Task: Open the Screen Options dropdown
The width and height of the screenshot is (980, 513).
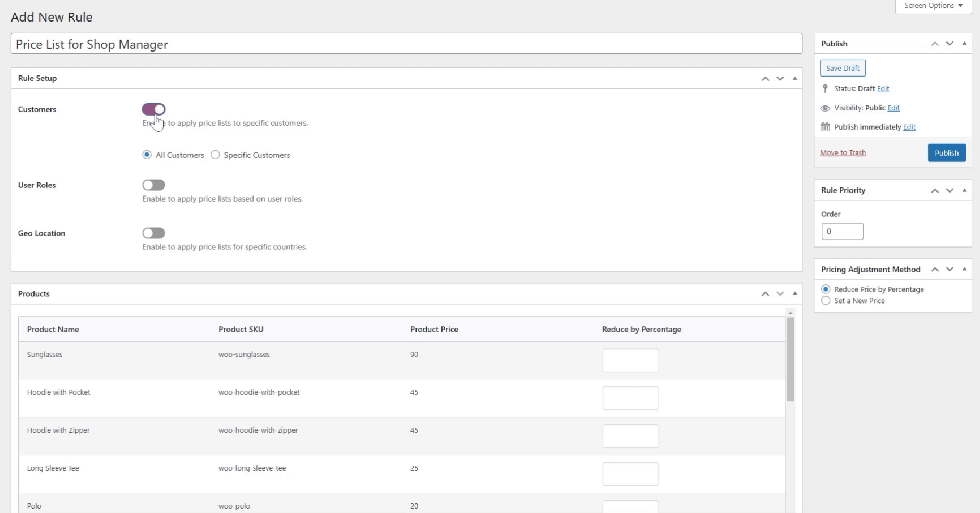Action: point(934,6)
